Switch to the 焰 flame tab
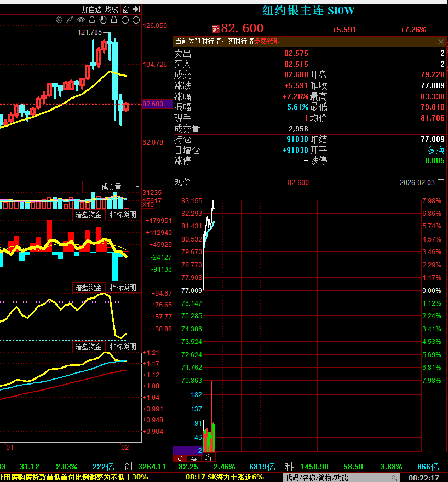 [208, 458]
